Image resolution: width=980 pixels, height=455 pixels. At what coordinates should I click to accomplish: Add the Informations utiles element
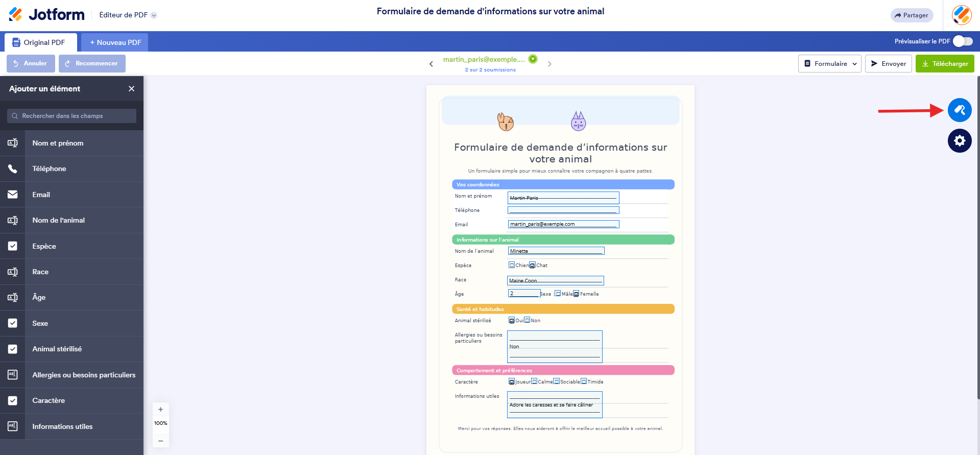pyautogui.click(x=71, y=426)
